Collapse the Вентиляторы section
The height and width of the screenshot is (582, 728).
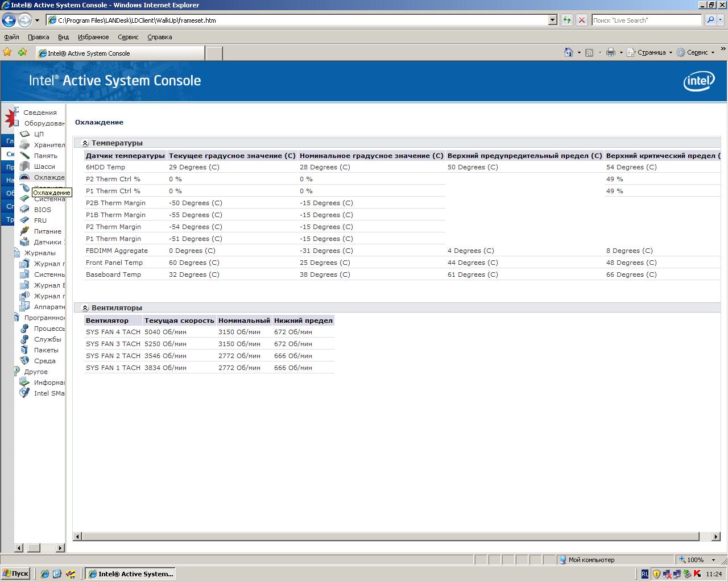coord(85,308)
